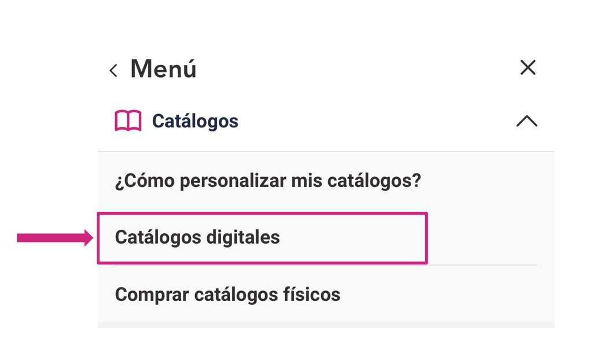Screen dimensions: 609x364
Task: Collapse the Catálogos section with the chevron
Action: pos(527,121)
